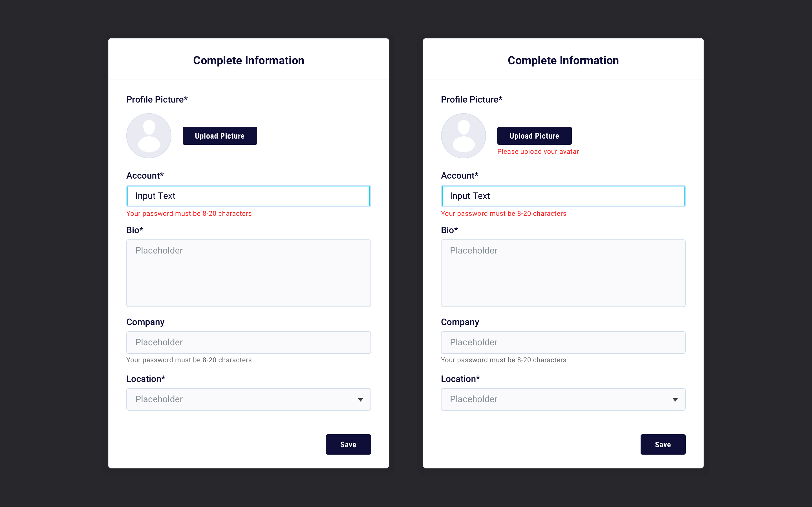Click Upload Picture button in left form

[220, 136]
